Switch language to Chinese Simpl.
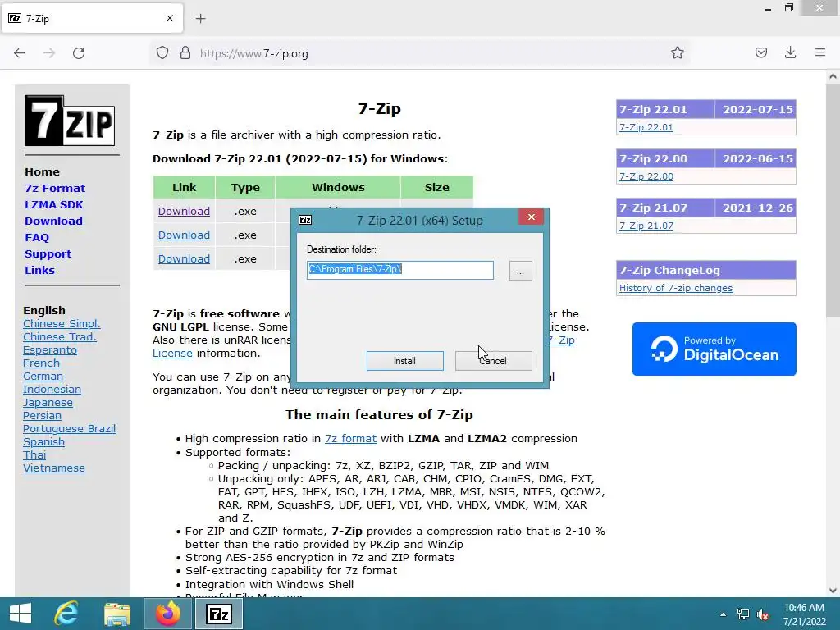840x630 pixels. click(62, 323)
